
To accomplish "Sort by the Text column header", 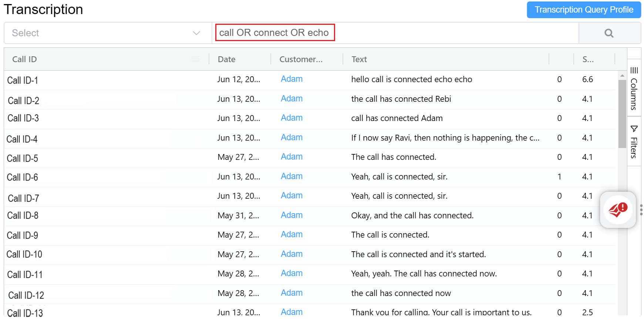I will (x=359, y=59).
